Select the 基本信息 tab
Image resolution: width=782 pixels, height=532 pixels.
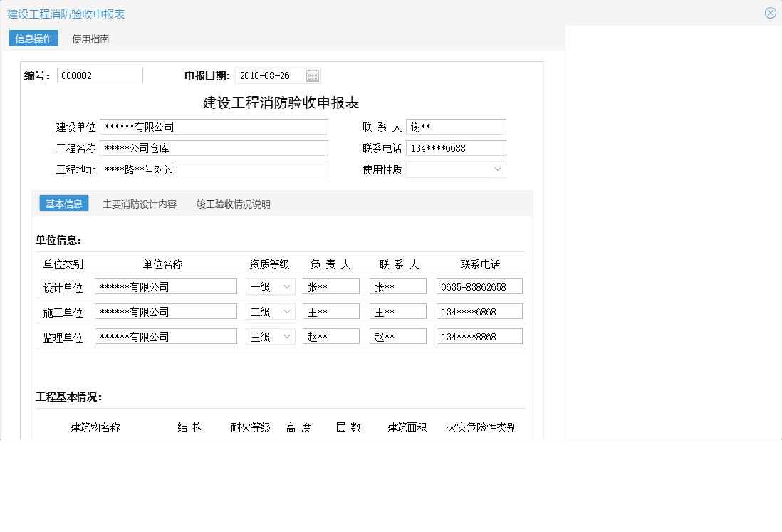63,203
